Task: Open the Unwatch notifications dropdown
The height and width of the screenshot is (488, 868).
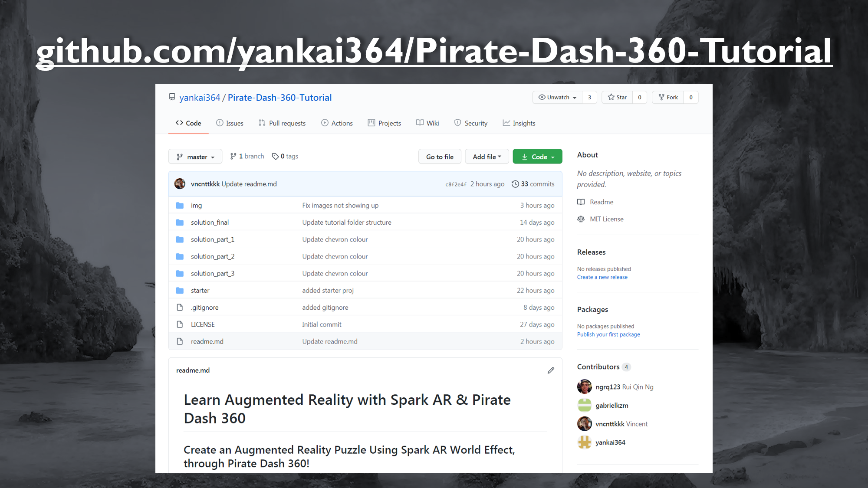Action: coord(557,97)
